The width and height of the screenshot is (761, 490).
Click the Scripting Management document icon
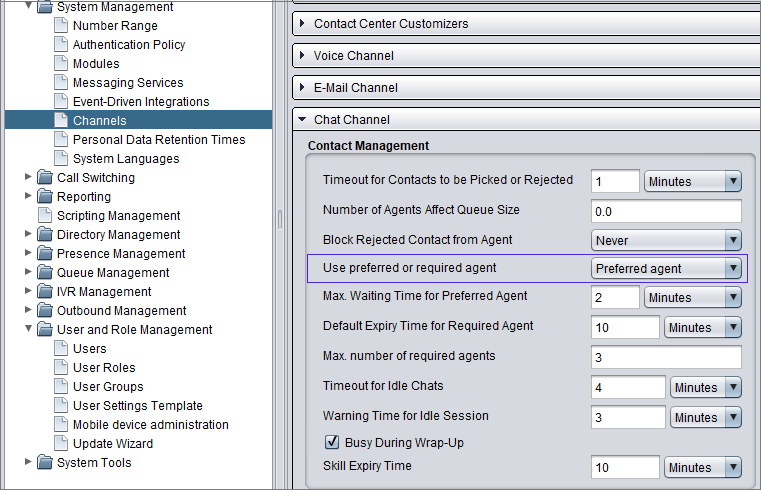point(45,215)
